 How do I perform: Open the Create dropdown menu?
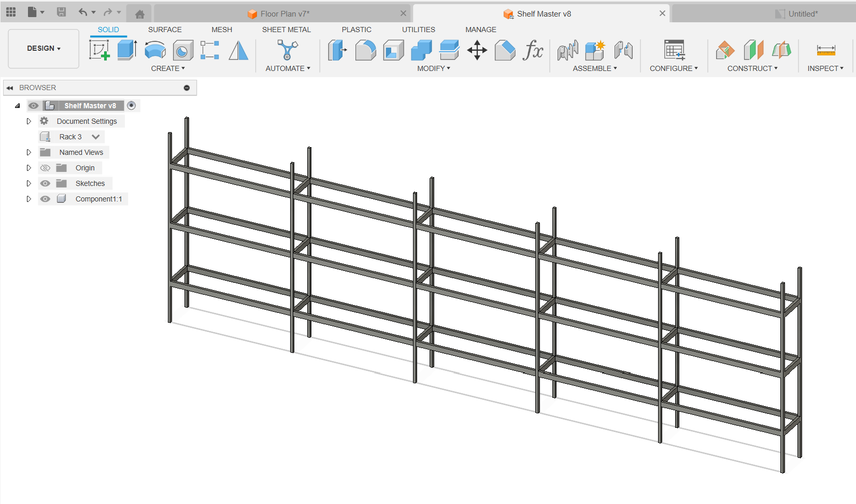(168, 68)
